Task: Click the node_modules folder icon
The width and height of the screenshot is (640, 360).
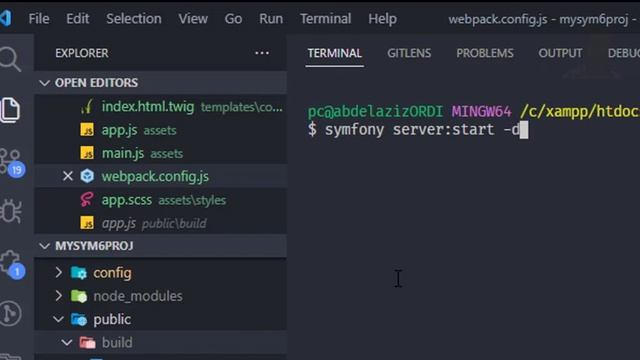Action: (79, 296)
